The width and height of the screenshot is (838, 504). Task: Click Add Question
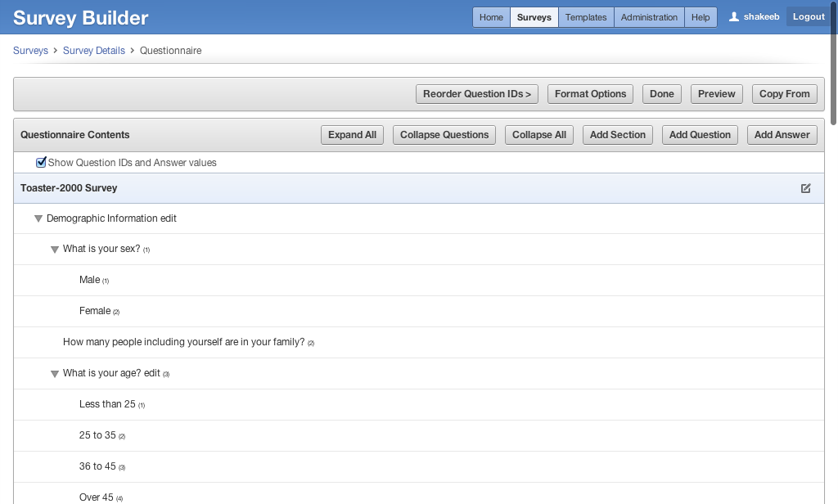(700, 135)
